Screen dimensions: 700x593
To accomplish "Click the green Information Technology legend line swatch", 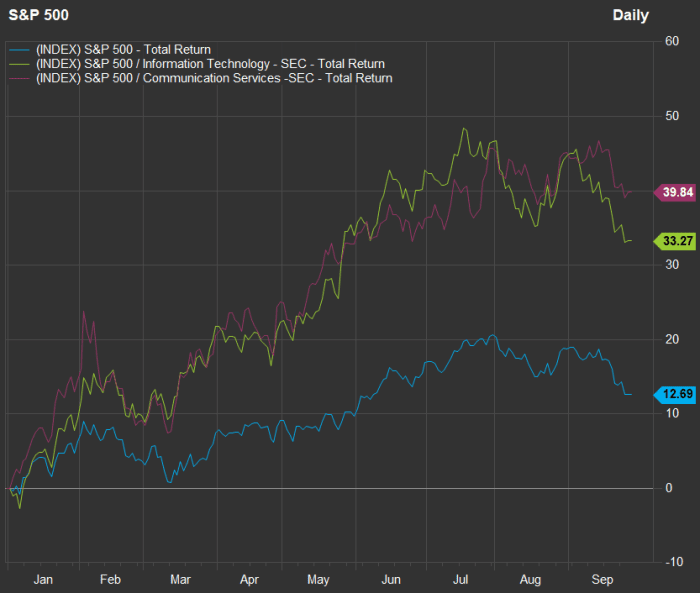I will pyautogui.click(x=20, y=63).
